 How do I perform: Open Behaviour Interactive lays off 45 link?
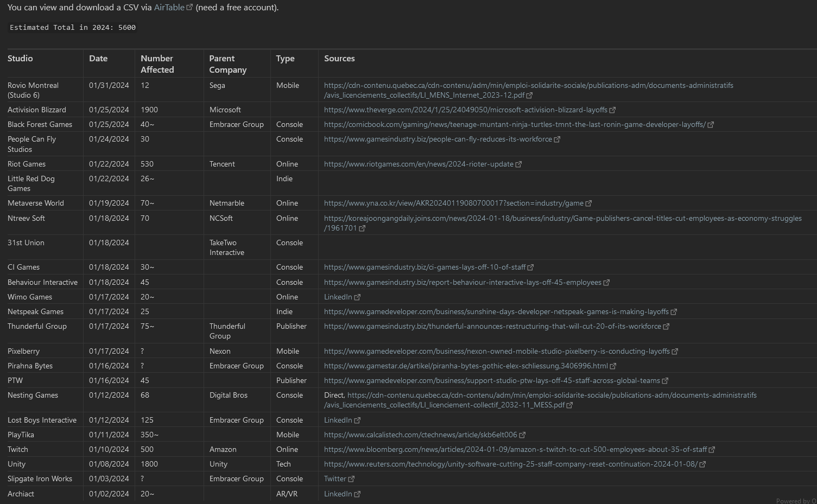tap(463, 282)
